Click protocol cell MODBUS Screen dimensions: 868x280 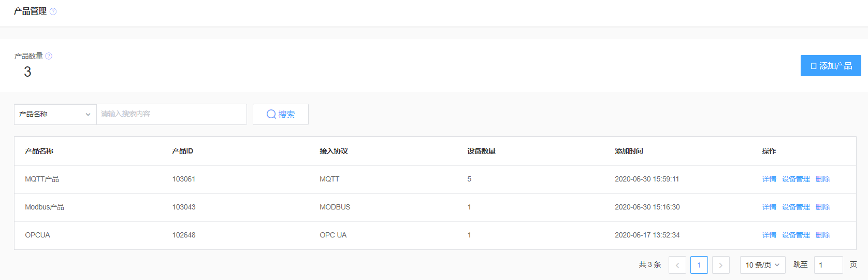point(335,207)
